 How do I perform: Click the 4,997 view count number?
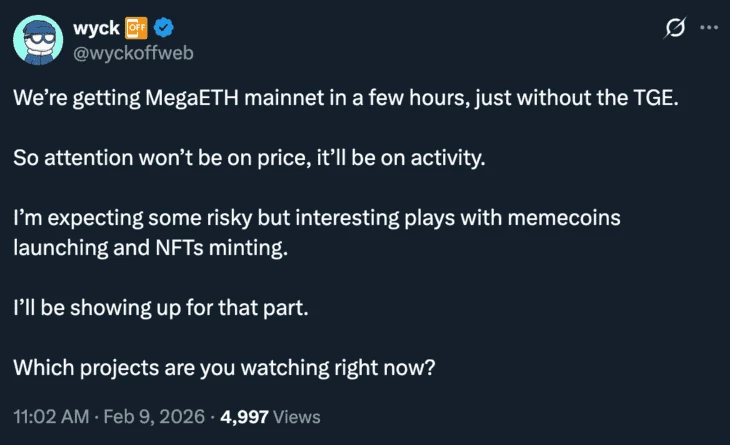[x=244, y=415]
